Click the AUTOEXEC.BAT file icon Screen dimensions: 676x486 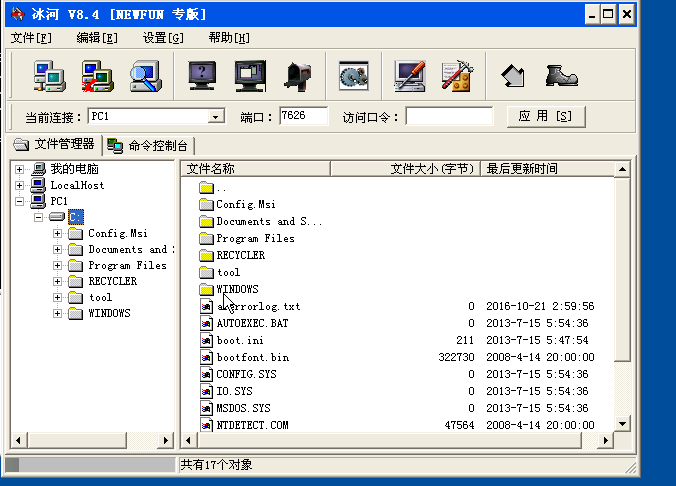point(207,323)
